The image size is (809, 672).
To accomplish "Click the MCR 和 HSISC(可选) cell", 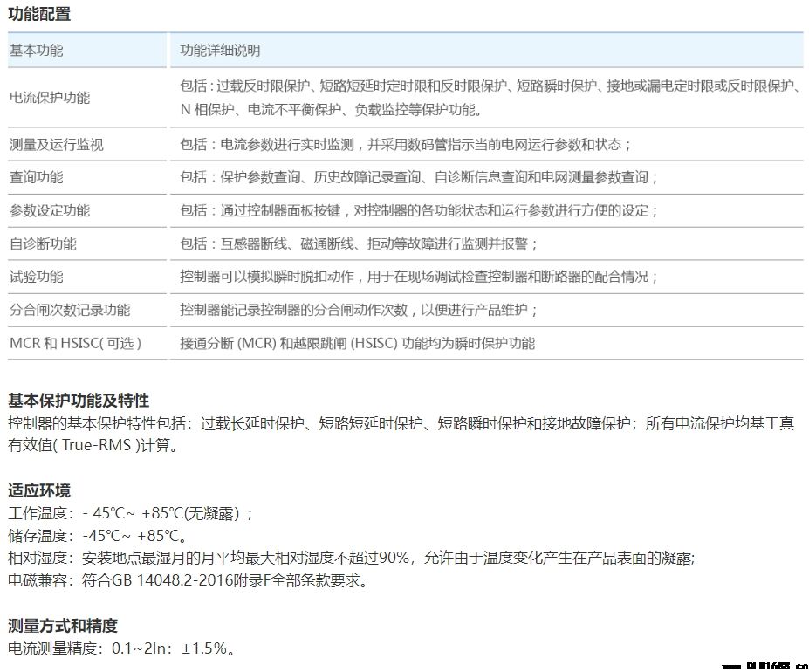I will [x=75, y=343].
